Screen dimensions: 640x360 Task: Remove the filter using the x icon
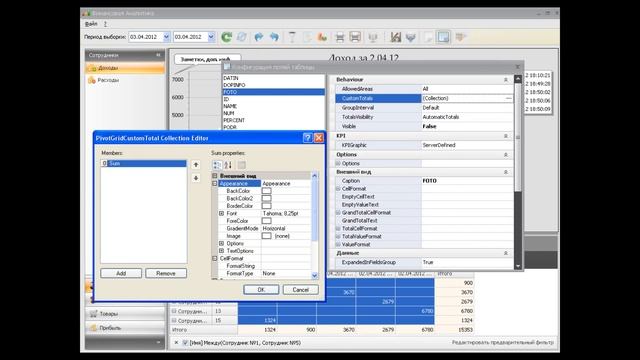pyautogui.click(x=176, y=342)
